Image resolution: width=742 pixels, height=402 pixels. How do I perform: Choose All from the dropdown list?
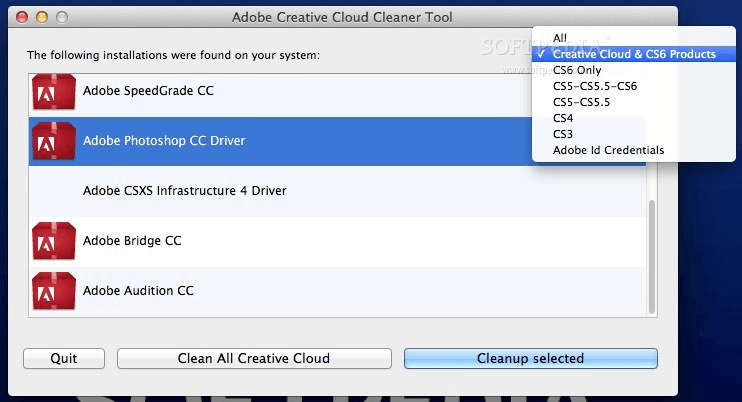(560, 38)
